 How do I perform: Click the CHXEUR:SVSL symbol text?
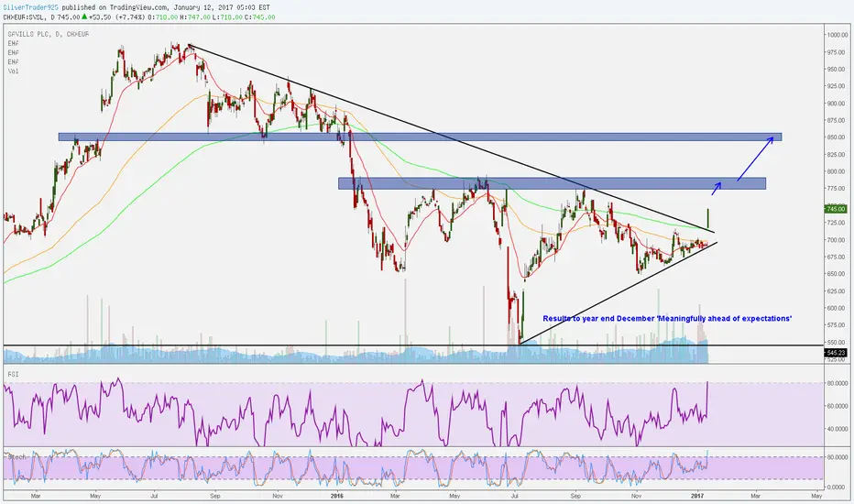click(22, 16)
